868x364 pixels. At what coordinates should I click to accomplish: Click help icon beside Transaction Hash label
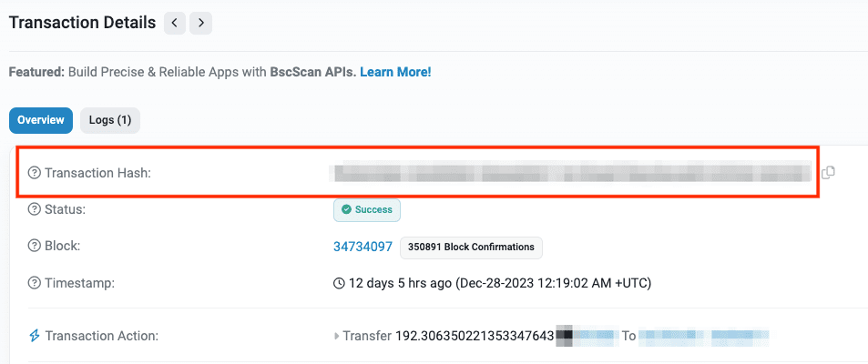pos(35,173)
